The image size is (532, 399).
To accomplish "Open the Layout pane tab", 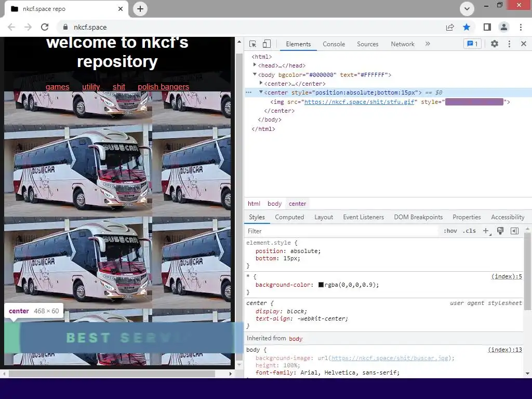I will [323, 217].
